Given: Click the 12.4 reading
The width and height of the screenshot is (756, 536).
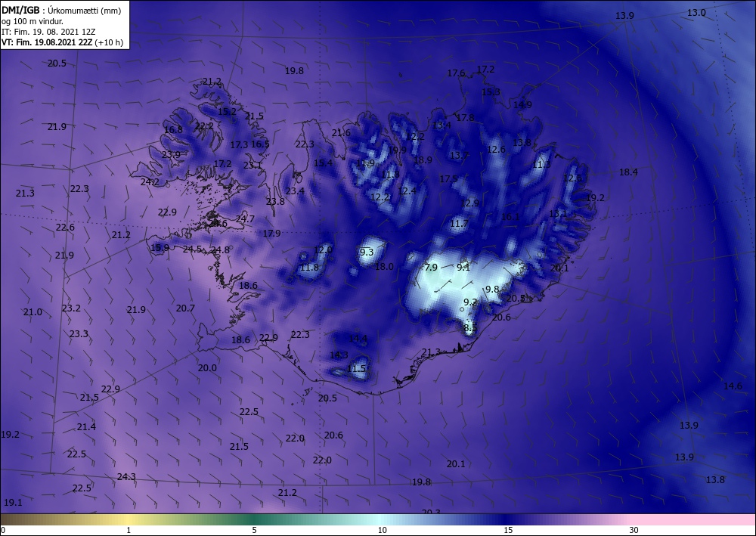Looking at the screenshot, I should pyautogui.click(x=407, y=191).
